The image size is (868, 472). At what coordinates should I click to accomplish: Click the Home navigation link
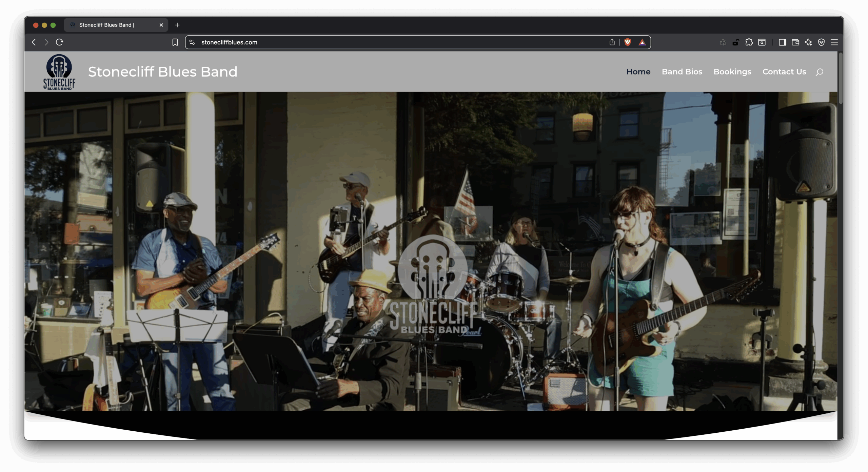point(638,71)
